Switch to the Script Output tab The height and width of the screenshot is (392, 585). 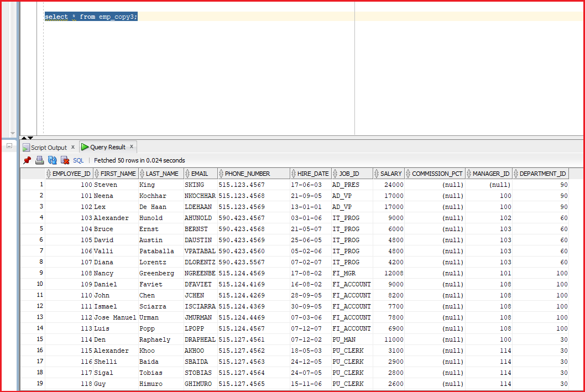pos(49,147)
